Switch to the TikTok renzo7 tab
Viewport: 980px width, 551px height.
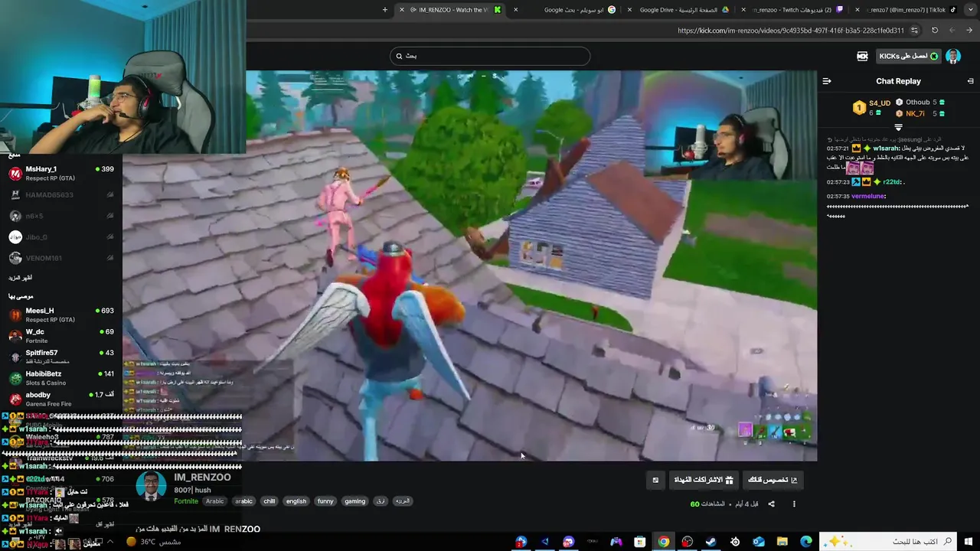(905, 10)
